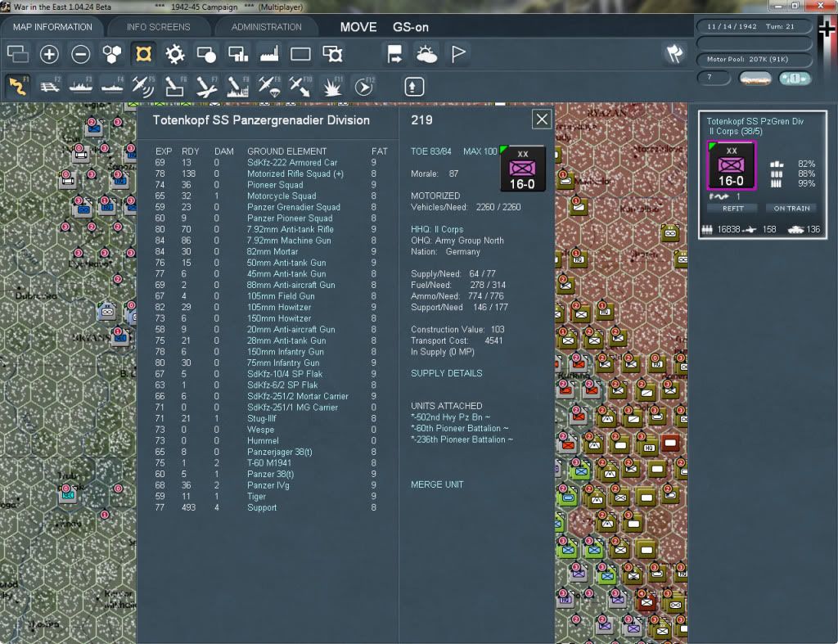Click MERGE UNIT link

(437, 484)
